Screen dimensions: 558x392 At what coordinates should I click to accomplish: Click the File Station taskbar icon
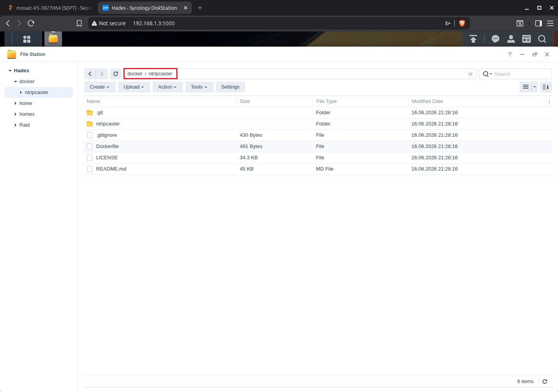click(53, 39)
